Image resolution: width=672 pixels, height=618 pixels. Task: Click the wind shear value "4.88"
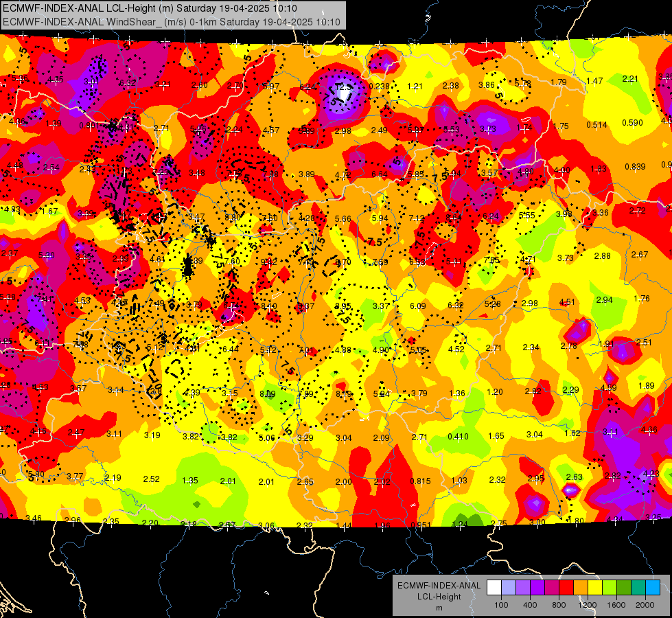pos(343,350)
